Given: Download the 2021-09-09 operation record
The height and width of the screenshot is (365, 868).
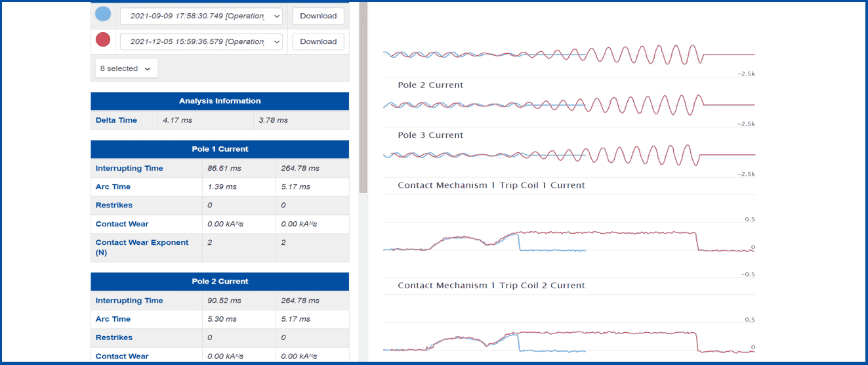Looking at the screenshot, I should [318, 16].
